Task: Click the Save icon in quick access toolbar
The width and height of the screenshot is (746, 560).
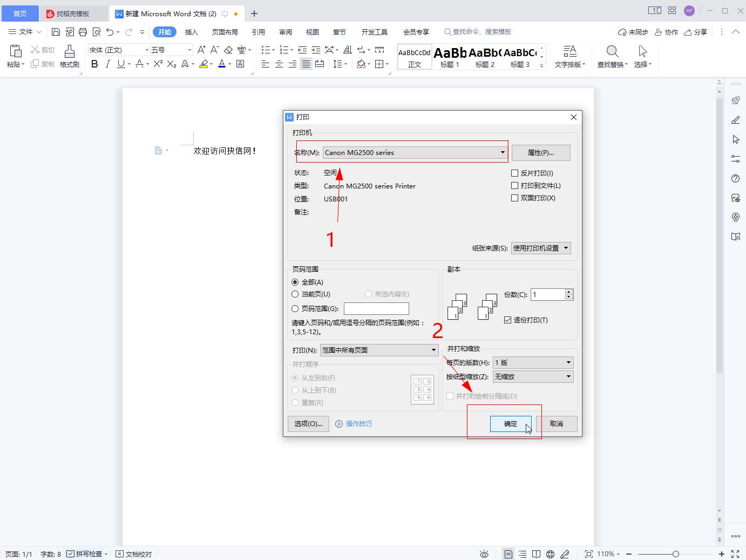Action: pos(56,31)
